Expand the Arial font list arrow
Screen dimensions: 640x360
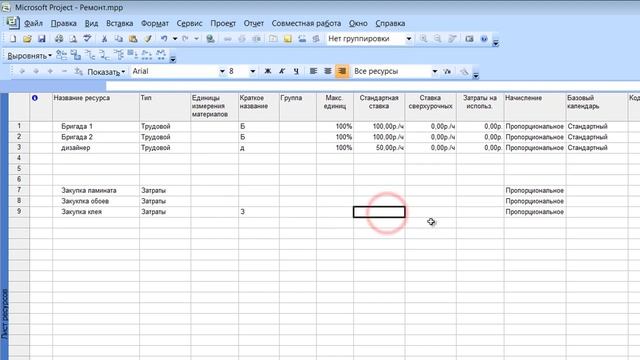222,71
